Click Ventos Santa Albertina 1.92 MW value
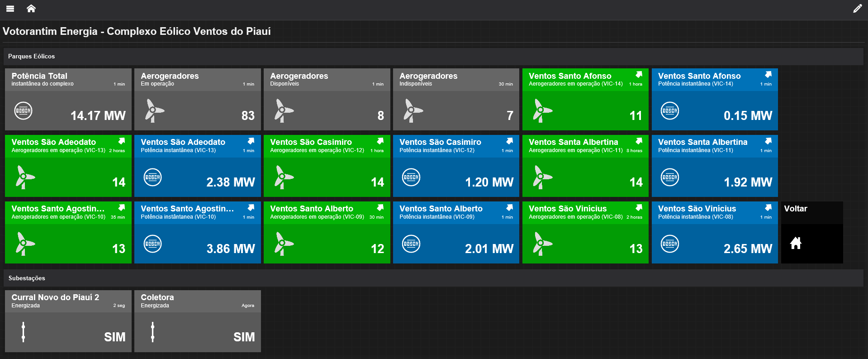868x359 pixels. tap(748, 182)
